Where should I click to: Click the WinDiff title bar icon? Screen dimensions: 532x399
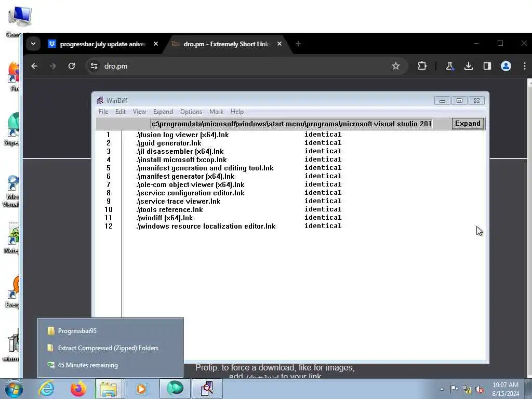click(100, 100)
